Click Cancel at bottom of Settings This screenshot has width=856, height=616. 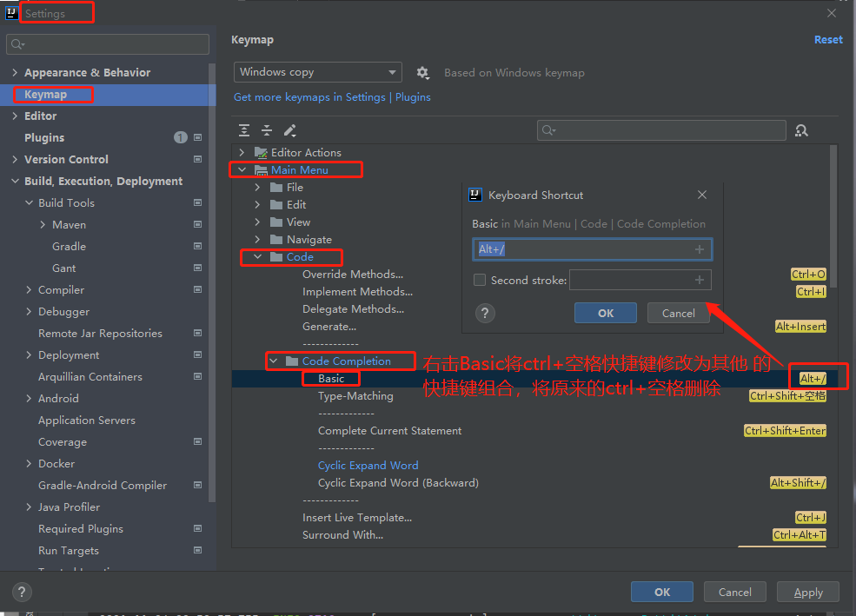click(x=735, y=592)
